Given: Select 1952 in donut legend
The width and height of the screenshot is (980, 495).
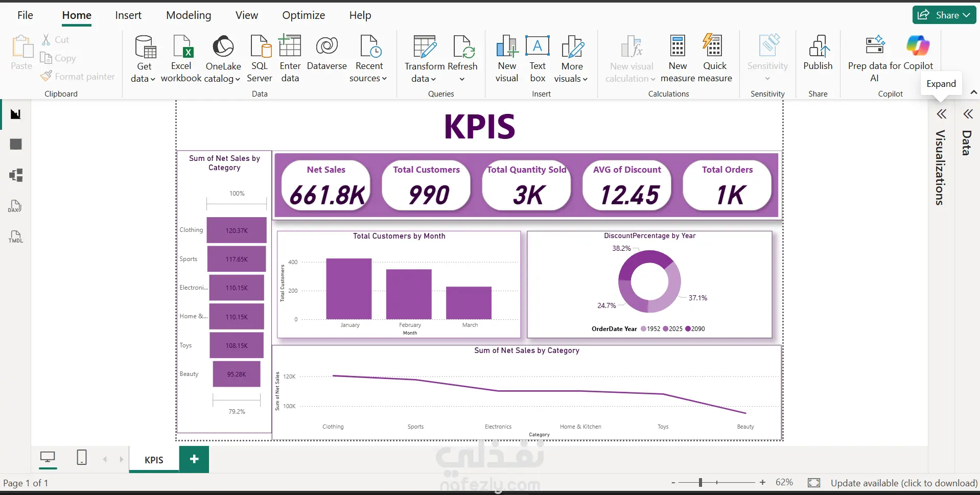Looking at the screenshot, I should 650,329.
